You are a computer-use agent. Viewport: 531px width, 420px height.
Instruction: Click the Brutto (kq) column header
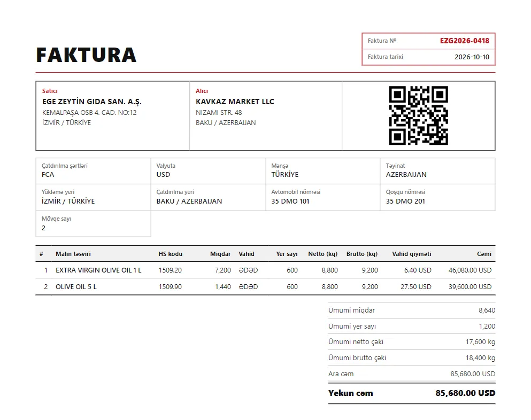pos(362,254)
